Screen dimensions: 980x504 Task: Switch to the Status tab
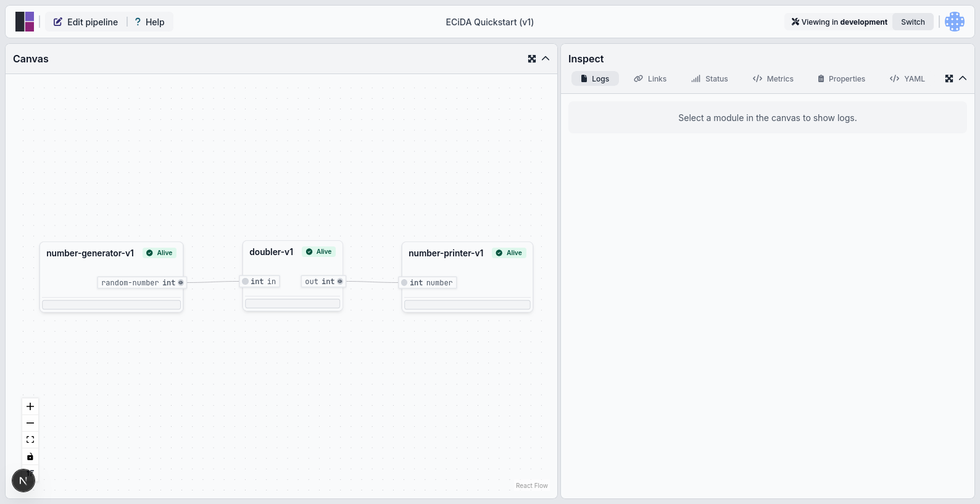710,78
